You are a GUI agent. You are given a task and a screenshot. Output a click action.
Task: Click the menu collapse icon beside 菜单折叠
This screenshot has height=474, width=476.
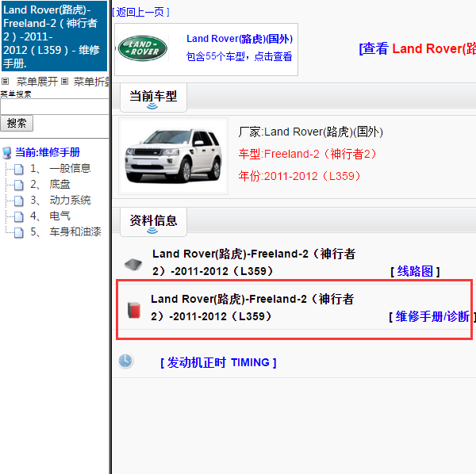[64, 82]
